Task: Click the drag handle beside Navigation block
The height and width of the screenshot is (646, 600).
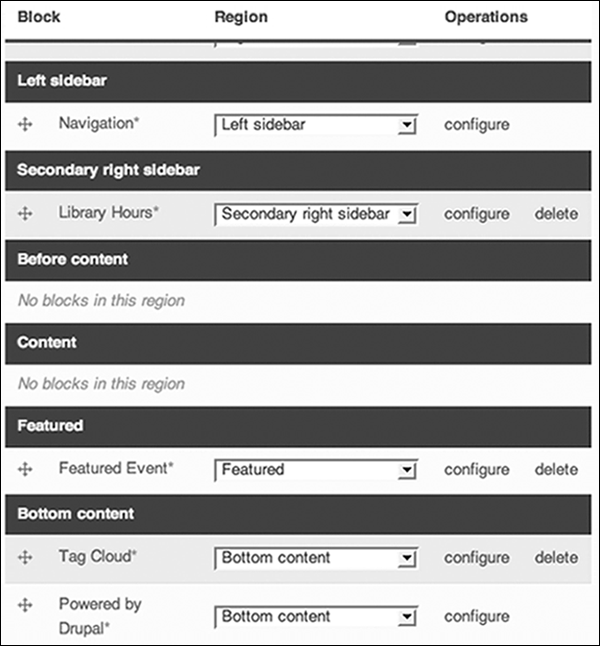Action: 27,125
